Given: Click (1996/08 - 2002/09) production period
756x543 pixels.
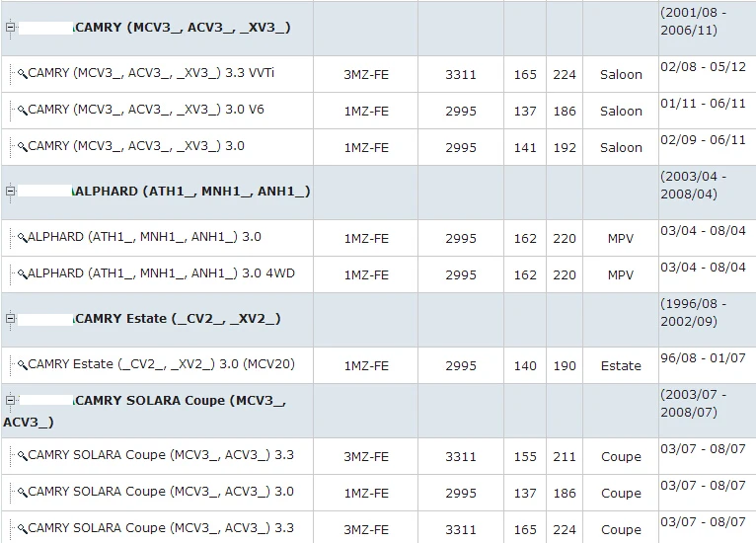Looking at the screenshot, I should [693, 313].
